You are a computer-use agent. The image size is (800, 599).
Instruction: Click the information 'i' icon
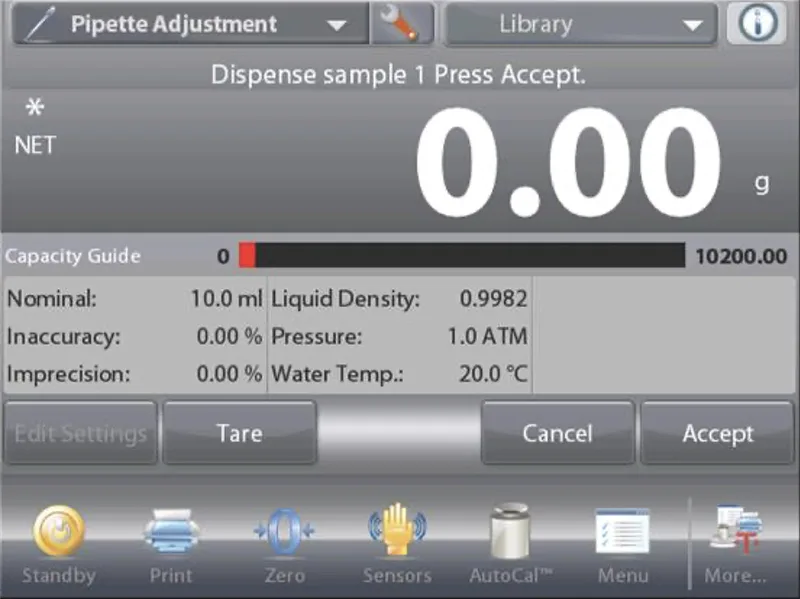(757, 25)
